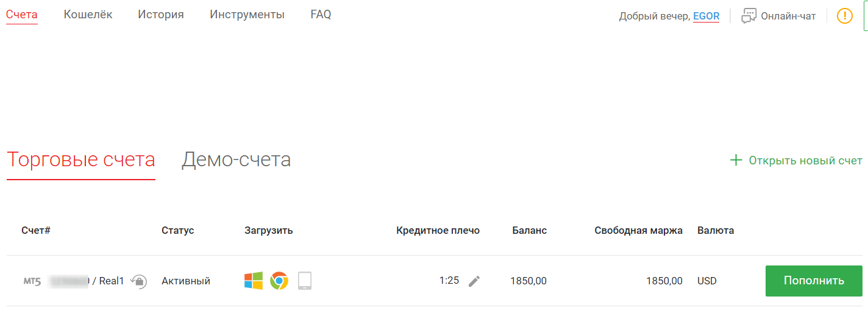Viewport: 868px width, 316px height.
Task: Go to the История menu item
Action: [161, 15]
